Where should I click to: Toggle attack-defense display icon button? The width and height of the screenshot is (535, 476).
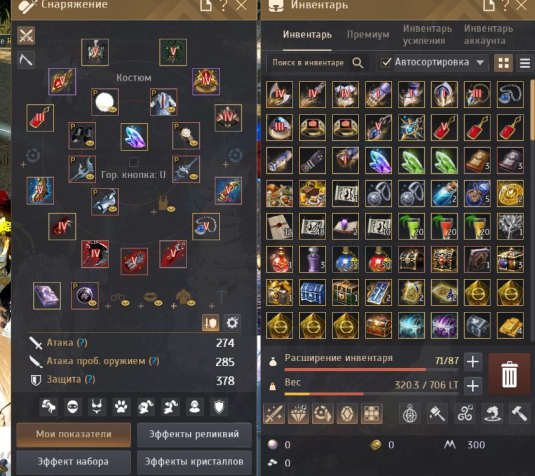coord(210,322)
